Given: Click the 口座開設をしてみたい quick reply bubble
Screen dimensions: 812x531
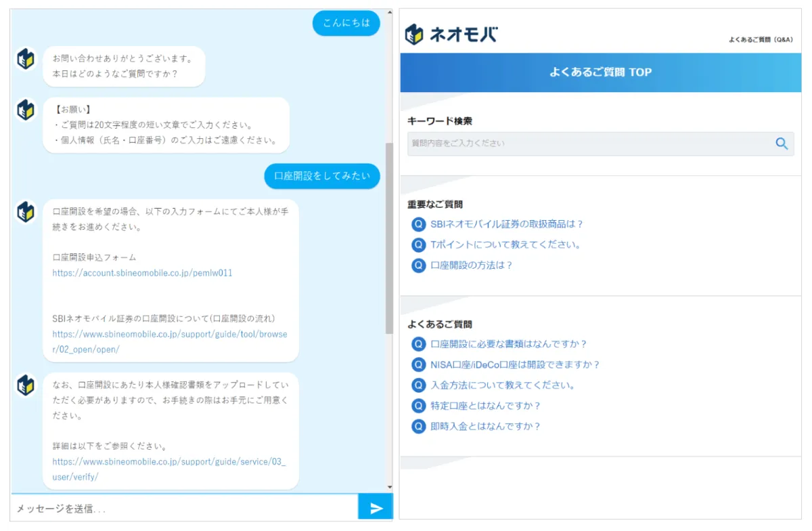Looking at the screenshot, I should 322,176.
